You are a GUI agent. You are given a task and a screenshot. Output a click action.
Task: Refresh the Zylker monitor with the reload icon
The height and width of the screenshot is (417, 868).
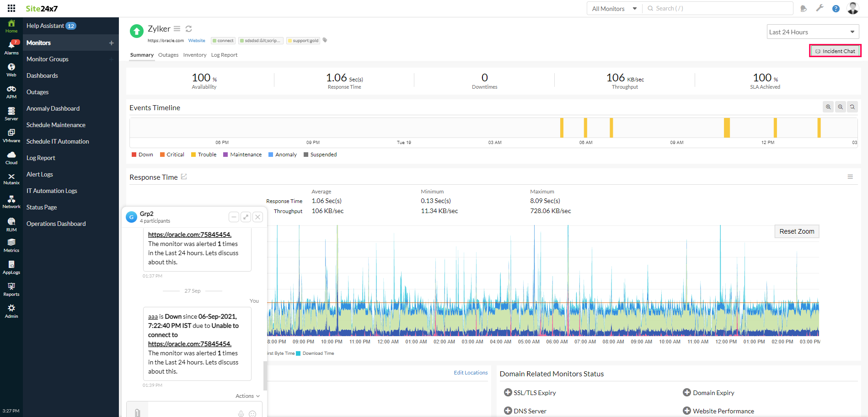click(x=188, y=29)
